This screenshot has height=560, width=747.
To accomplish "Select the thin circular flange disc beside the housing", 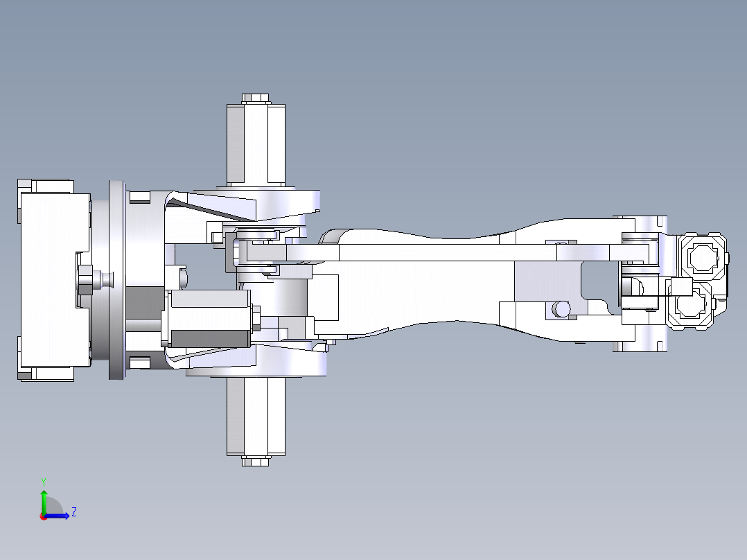I will 116,280.
